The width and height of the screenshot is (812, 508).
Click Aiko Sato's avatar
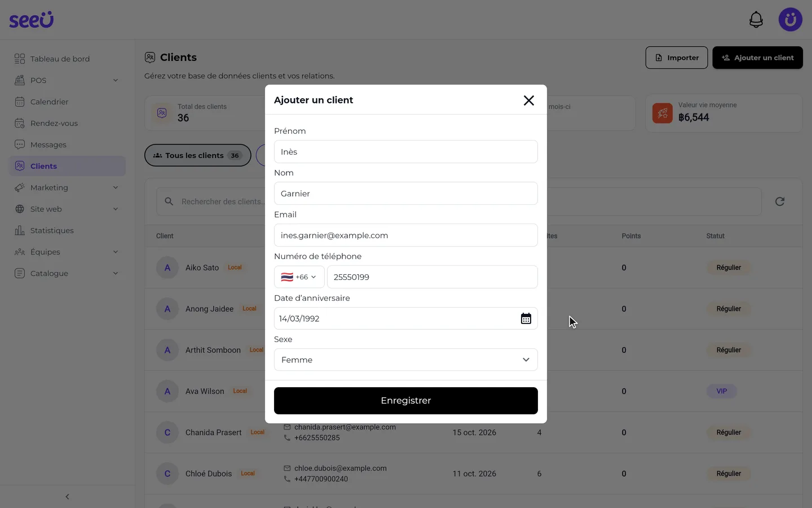(x=167, y=268)
